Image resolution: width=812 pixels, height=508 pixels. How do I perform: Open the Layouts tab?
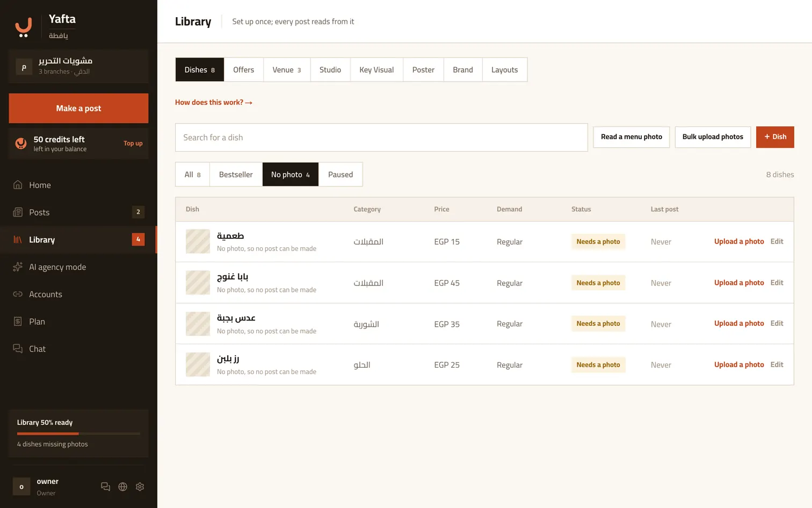505,70
